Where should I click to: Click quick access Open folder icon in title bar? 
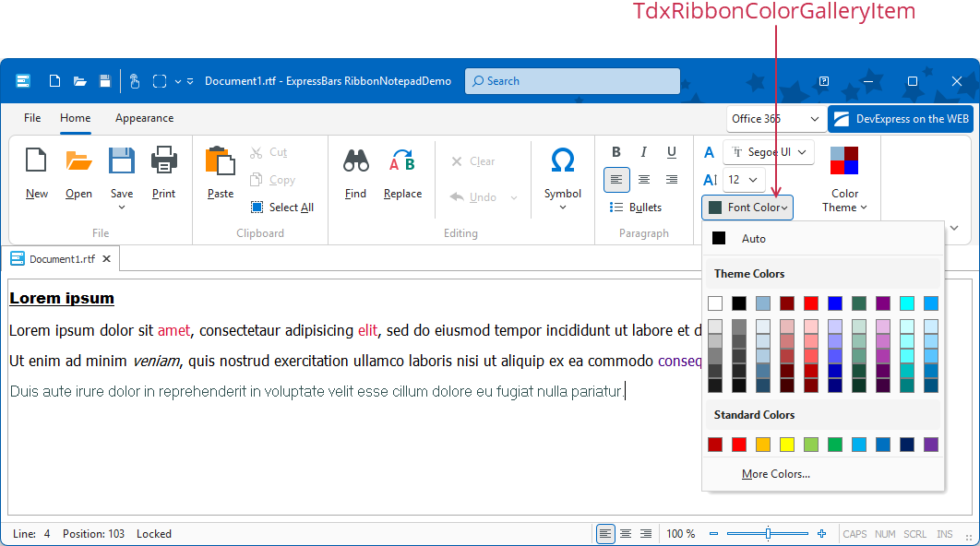[80, 81]
